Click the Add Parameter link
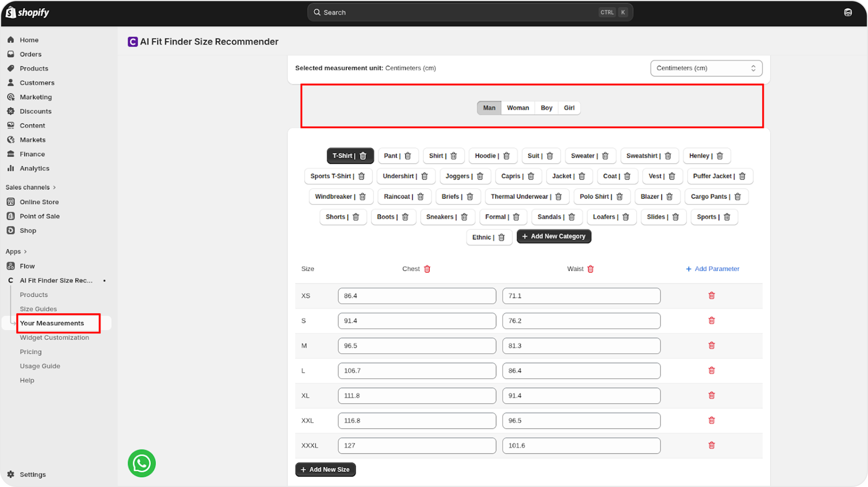 [x=713, y=269]
